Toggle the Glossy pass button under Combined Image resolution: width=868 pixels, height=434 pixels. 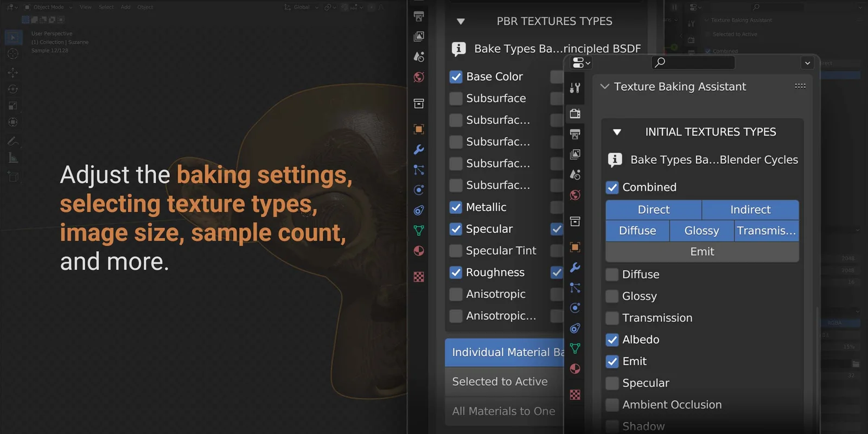(701, 231)
